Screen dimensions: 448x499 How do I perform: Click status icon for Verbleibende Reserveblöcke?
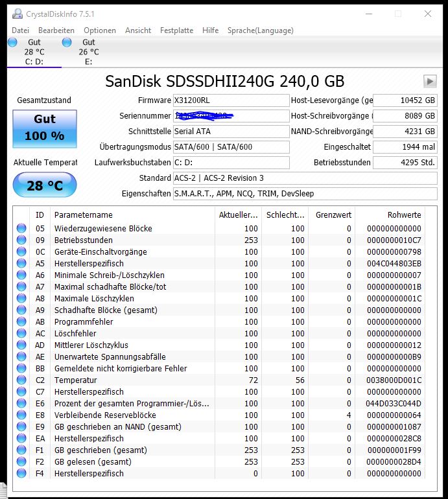[21, 415]
